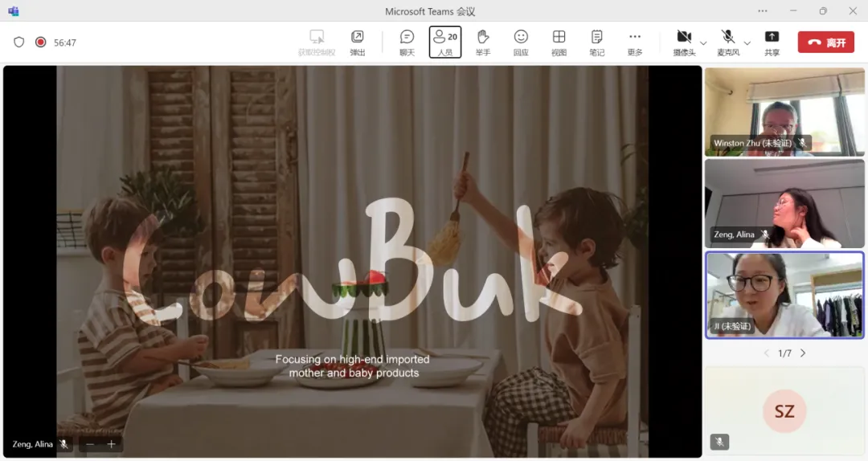Go to next page of participant videos
868x461 pixels.
click(803, 353)
